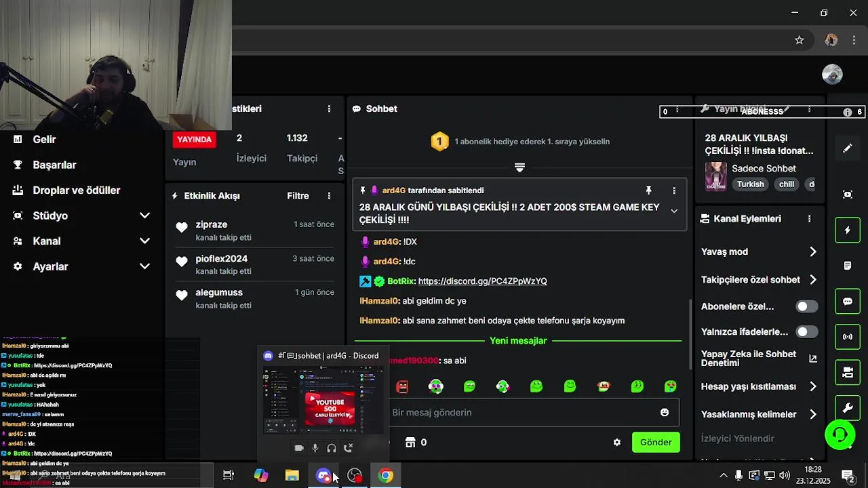The width and height of the screenshot is (868, 488).
Task: Click the broadcast signal icon in right rail
Action: [847, 337]
